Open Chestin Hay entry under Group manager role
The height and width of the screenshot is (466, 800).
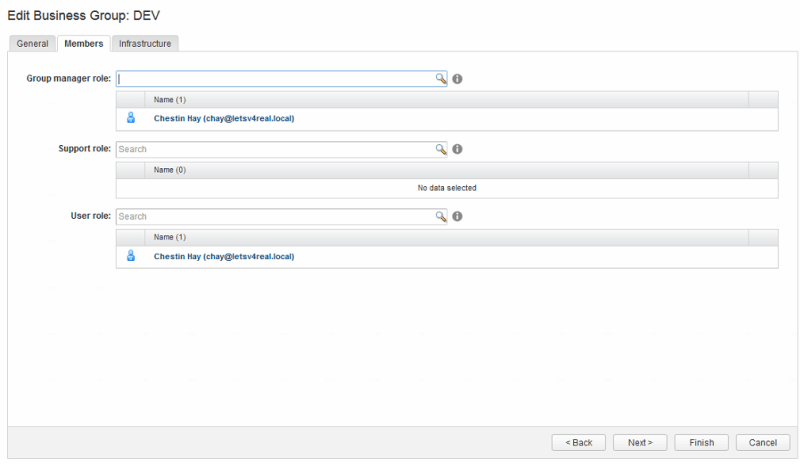[x=224, y=118]
